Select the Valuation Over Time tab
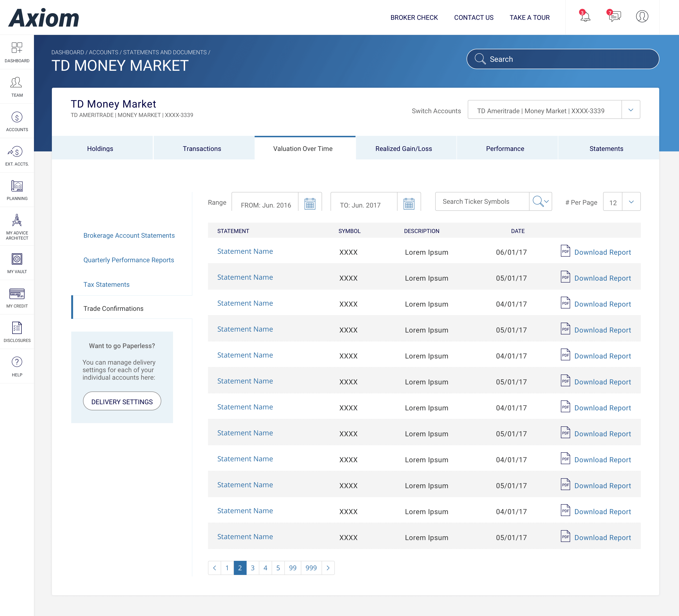Image resolution: width=679 pixels, height=616 pixels. point(305,148)
